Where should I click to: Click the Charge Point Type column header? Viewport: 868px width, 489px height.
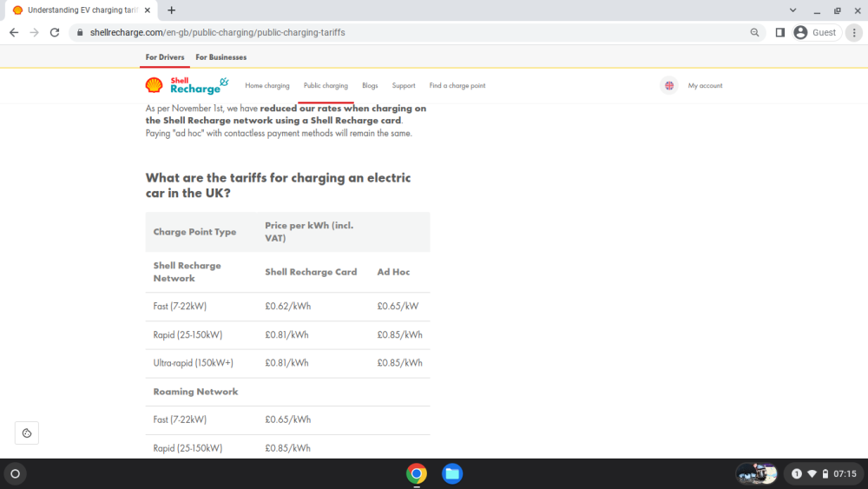[x=194, y=232]
